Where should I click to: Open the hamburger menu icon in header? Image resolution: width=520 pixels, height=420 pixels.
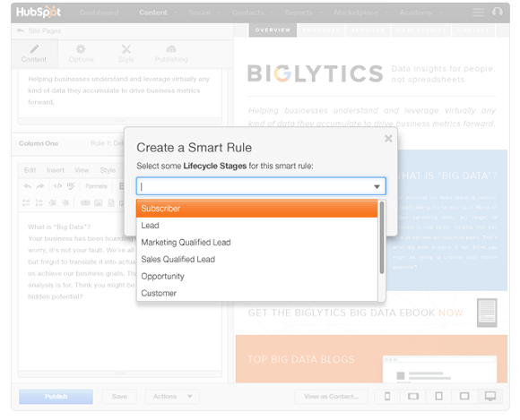pyautogui.click(x=478, y=13)
